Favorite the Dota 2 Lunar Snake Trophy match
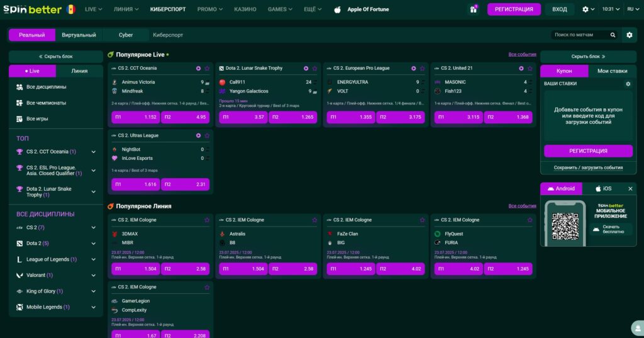 314,68
